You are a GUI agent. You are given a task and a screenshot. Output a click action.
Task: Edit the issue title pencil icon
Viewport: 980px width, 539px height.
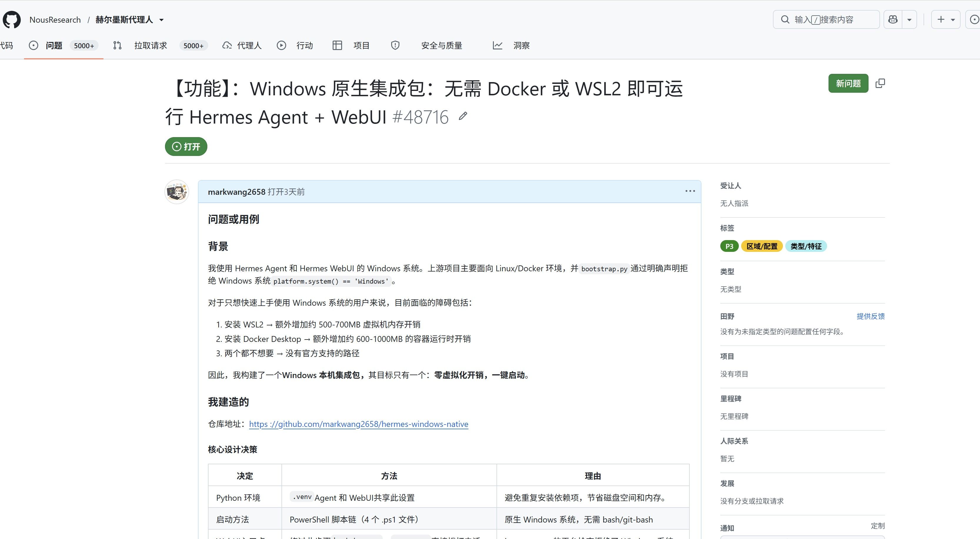463,116
